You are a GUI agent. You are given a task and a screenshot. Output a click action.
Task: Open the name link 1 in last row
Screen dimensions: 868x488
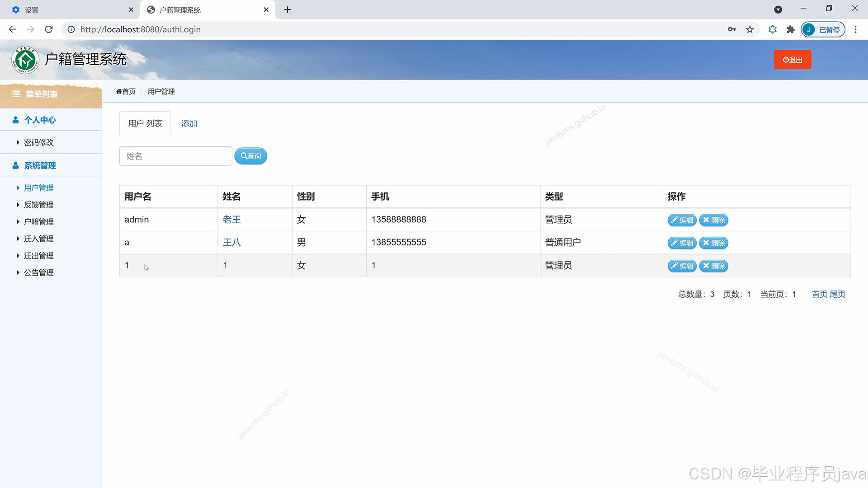pos(225,265)
